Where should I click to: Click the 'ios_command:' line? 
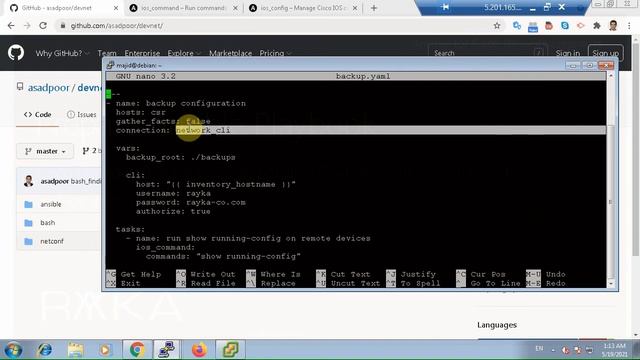(x=165, y=247)
